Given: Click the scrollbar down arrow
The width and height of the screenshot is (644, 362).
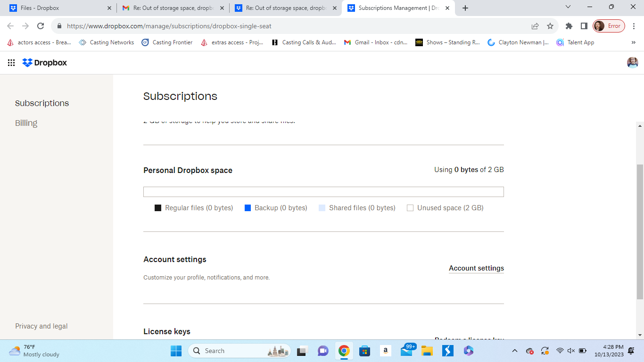Looking at the screenshot, I should click(x=640, y=335).
